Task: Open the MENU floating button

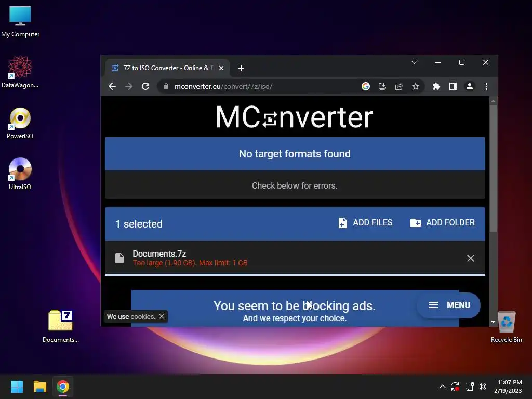Action: click(x=448, y=305)
